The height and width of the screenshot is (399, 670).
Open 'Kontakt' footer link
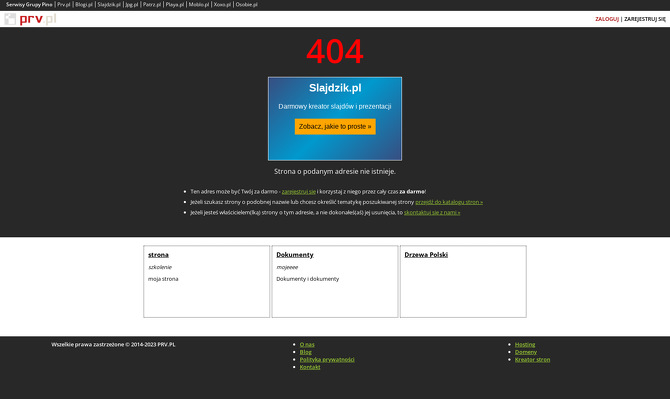click(x=310, y=367)
